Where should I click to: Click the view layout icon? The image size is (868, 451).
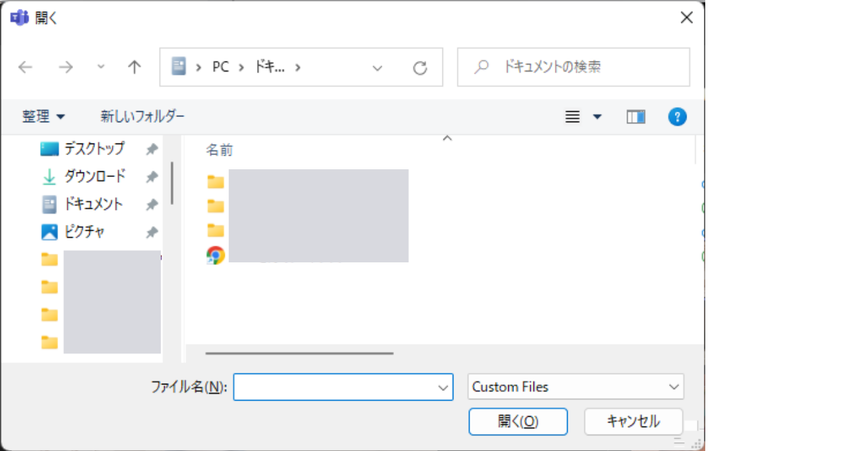[x=572, y=117]
